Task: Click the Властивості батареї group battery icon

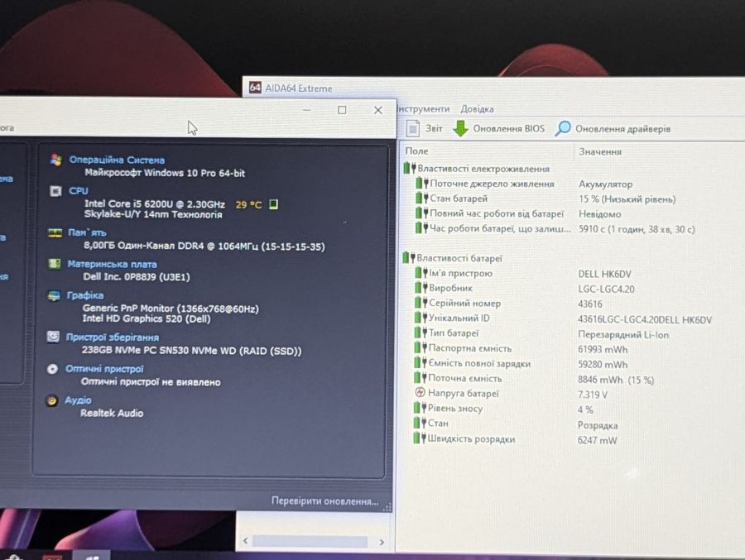Action: pyautogui.click(x=409, y=258)
